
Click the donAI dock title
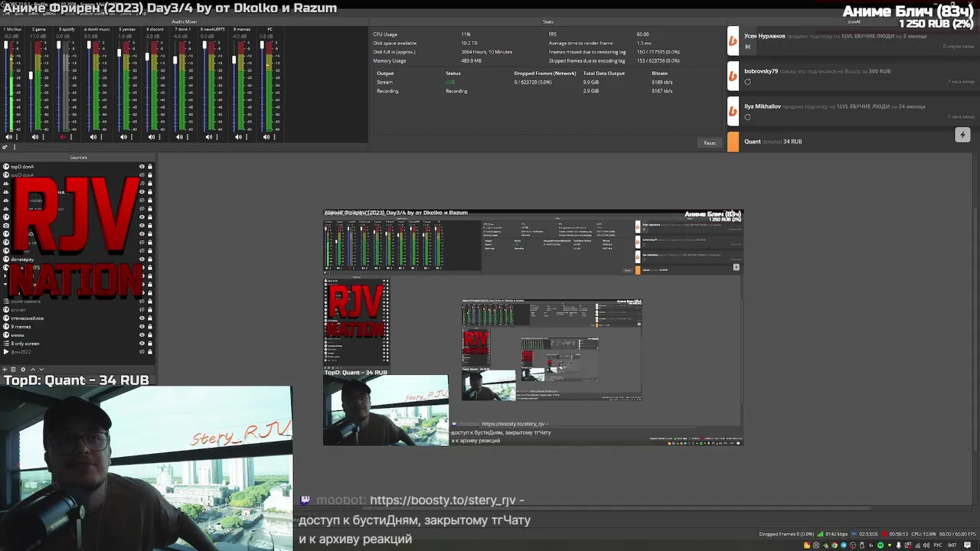(854, 21)
